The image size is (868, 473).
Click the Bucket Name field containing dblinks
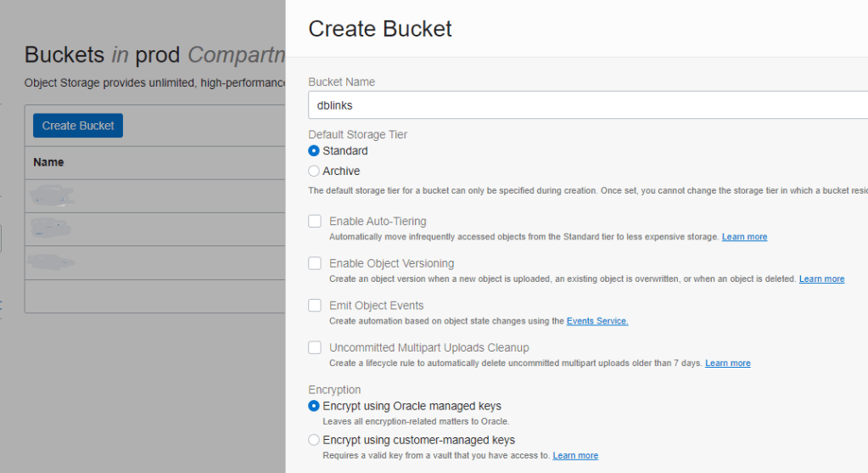click(x=585, y=106)
